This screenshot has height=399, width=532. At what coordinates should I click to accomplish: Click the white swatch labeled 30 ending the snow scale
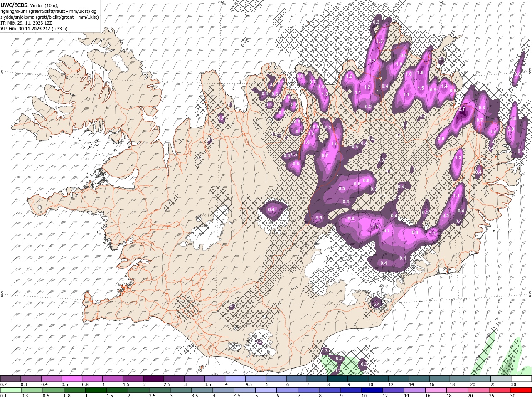(x=521, y=379)
